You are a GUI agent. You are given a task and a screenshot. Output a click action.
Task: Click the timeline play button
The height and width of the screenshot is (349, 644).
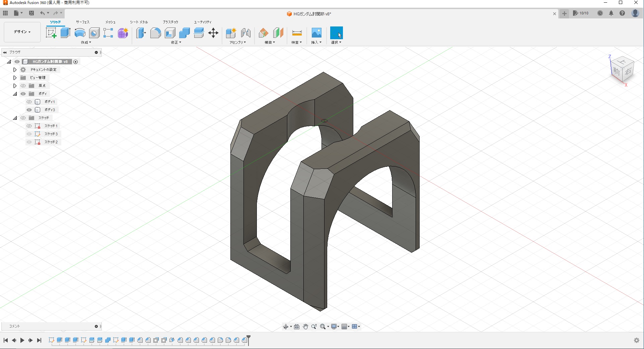click(x=22, y=340)
